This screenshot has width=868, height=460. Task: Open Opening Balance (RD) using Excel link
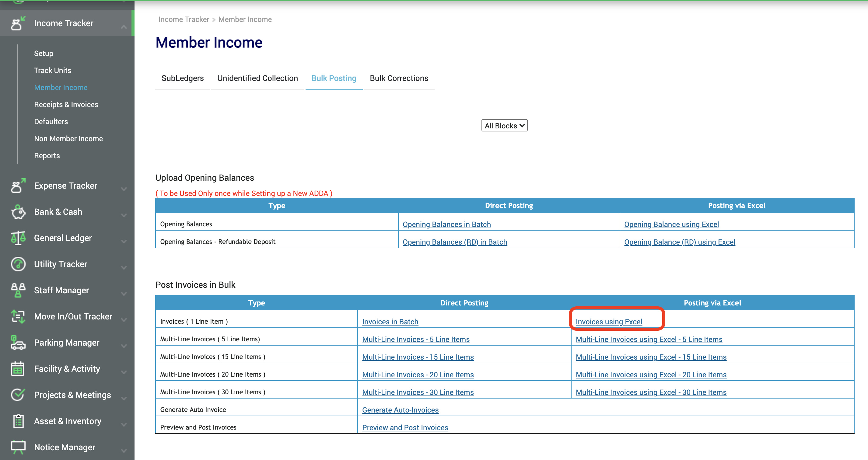(x=679, y=242)
